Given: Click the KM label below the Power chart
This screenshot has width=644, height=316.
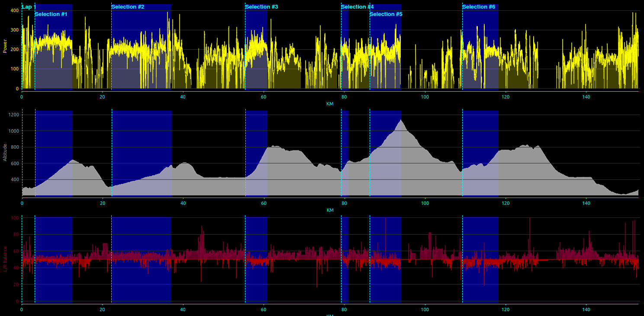Looking at the screenshot, I should click(x=330, y=104).
